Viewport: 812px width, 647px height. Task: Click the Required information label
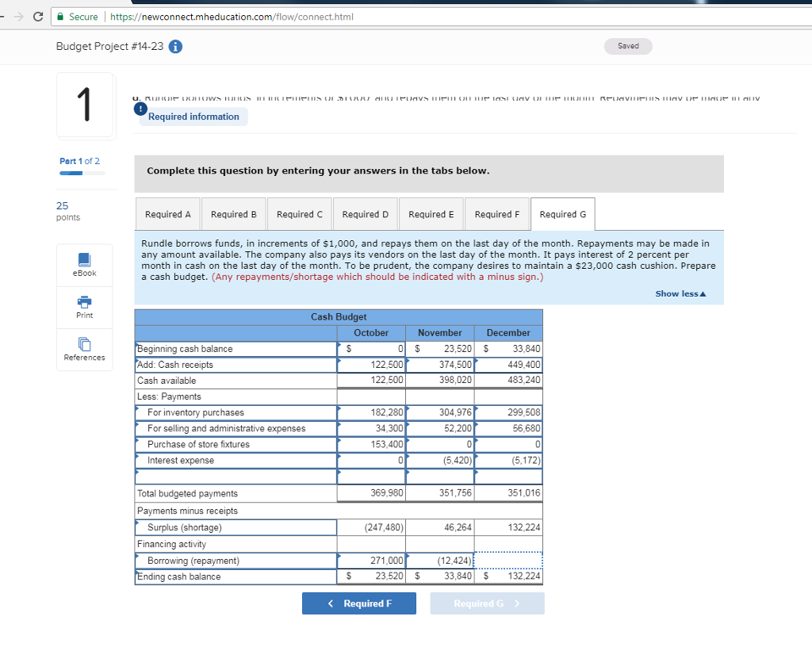(193, 117)
